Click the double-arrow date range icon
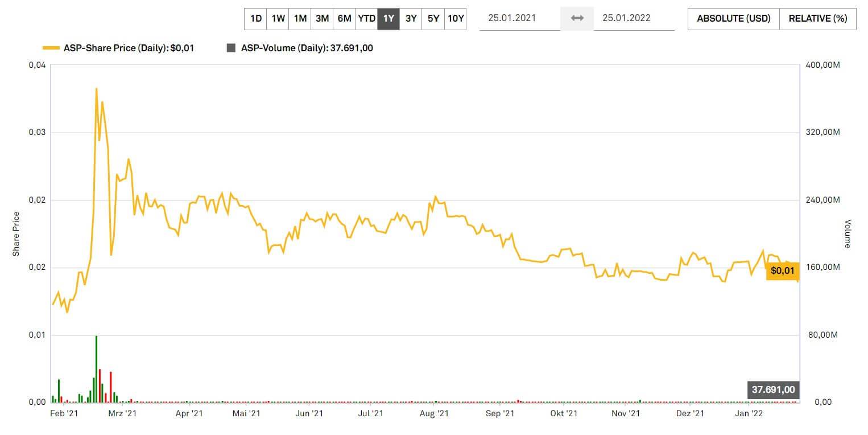Viewport: 868px width, 435px height. [577, 18]
